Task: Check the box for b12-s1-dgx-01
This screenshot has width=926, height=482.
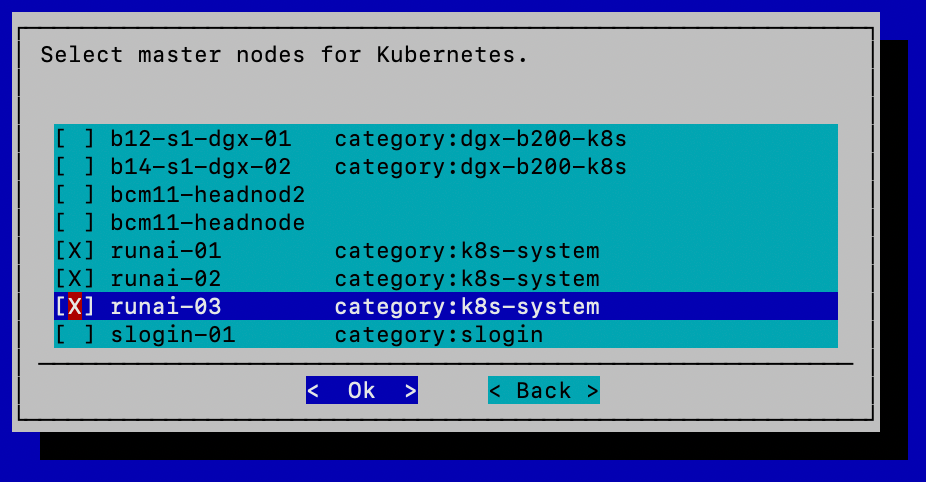Action: tap(74, 138)
